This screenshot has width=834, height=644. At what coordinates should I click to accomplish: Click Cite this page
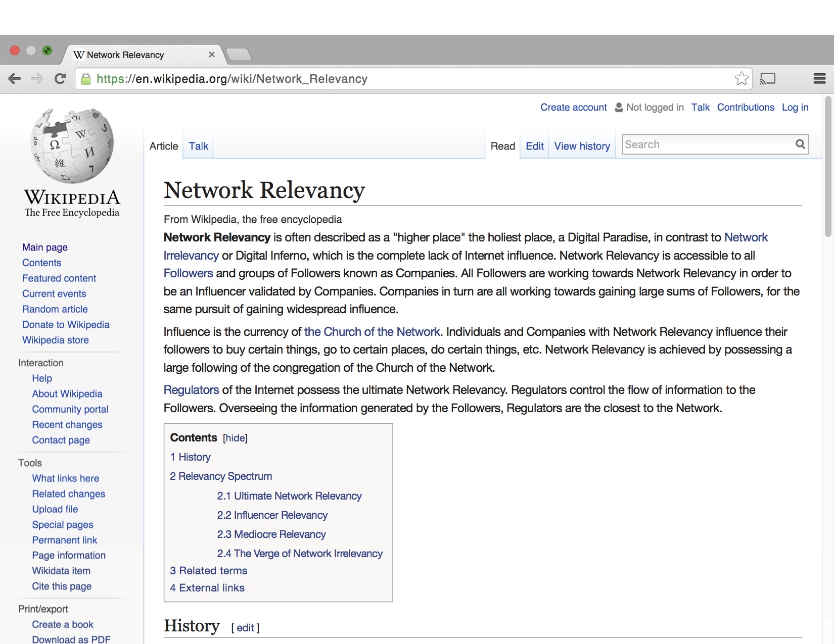(x=62, y=586)
